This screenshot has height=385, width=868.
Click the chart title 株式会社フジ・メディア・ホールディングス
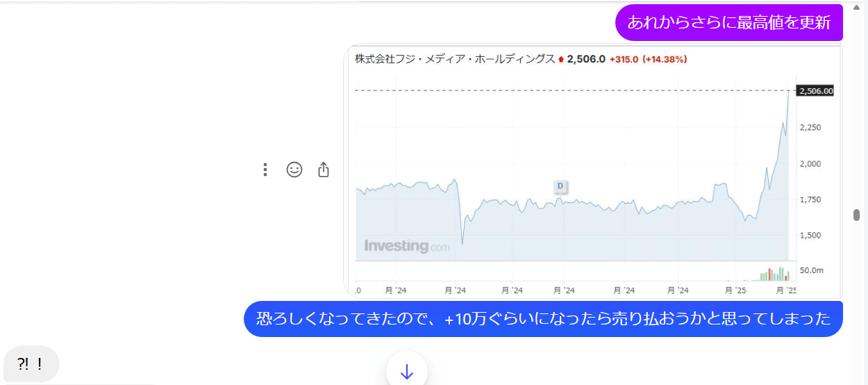point(455,59)
